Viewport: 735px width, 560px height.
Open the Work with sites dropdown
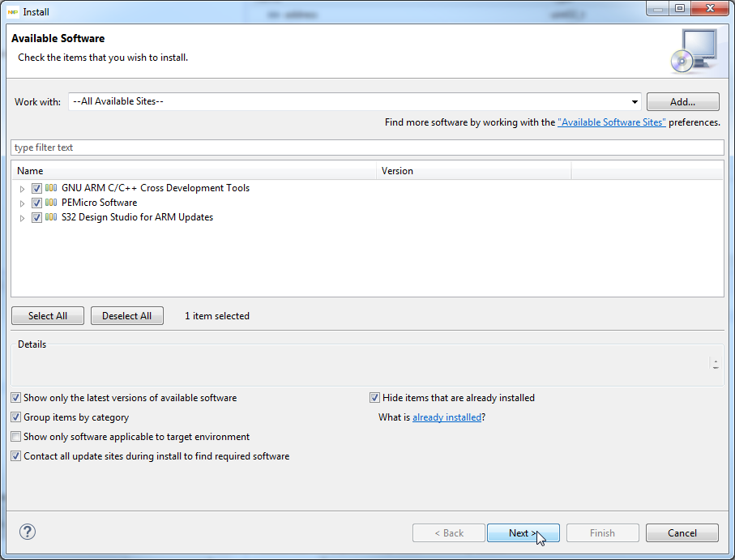(635, 102)
